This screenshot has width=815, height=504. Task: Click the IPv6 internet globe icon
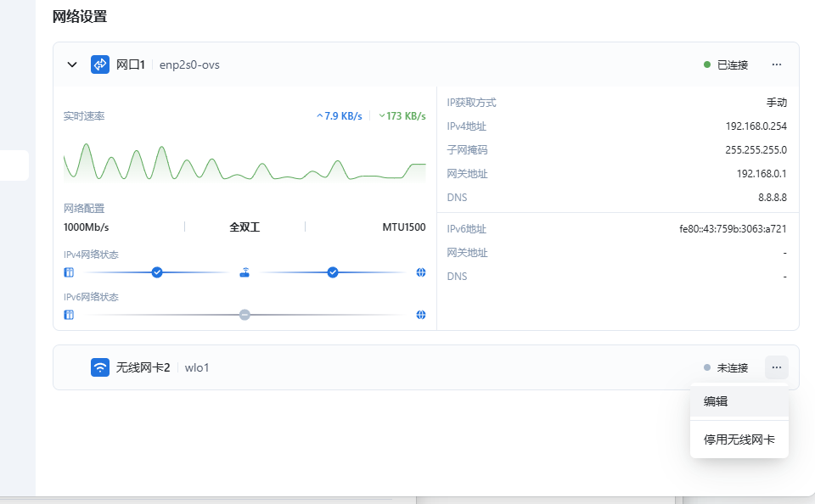(421, 315)
